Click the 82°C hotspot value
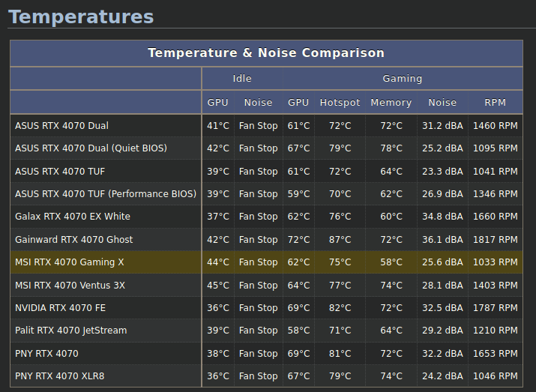Screen dimensions: 536x392 coord(340,308)
